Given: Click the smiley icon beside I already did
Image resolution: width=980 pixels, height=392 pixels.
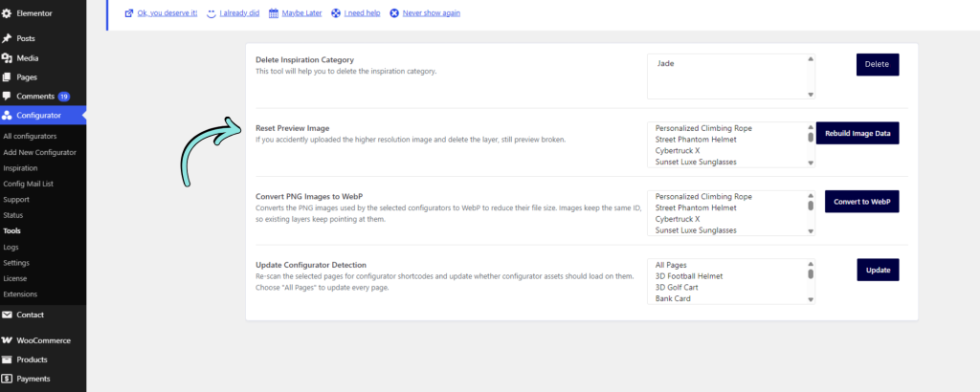Looking at the screenshot, I should pyautogui.click(x=212, y=13).
